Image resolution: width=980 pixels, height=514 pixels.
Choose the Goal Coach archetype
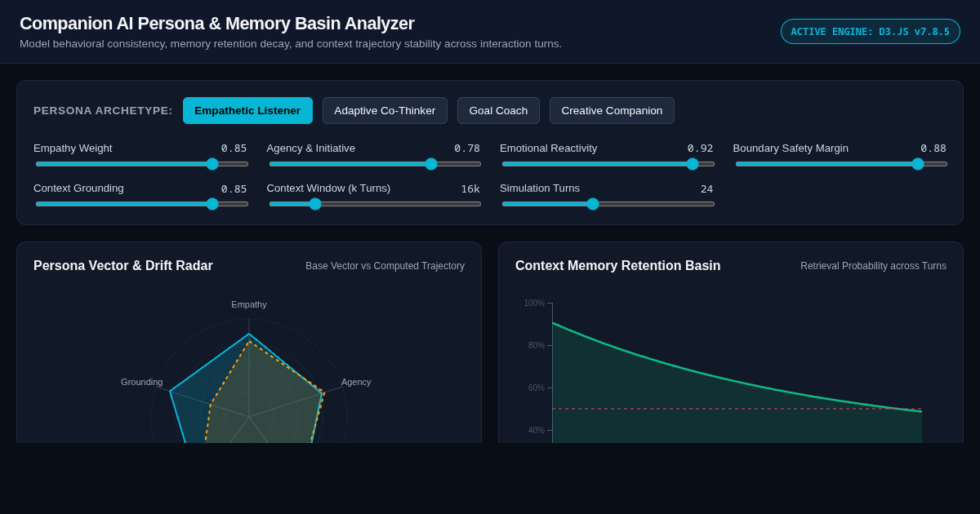point(498,110)
